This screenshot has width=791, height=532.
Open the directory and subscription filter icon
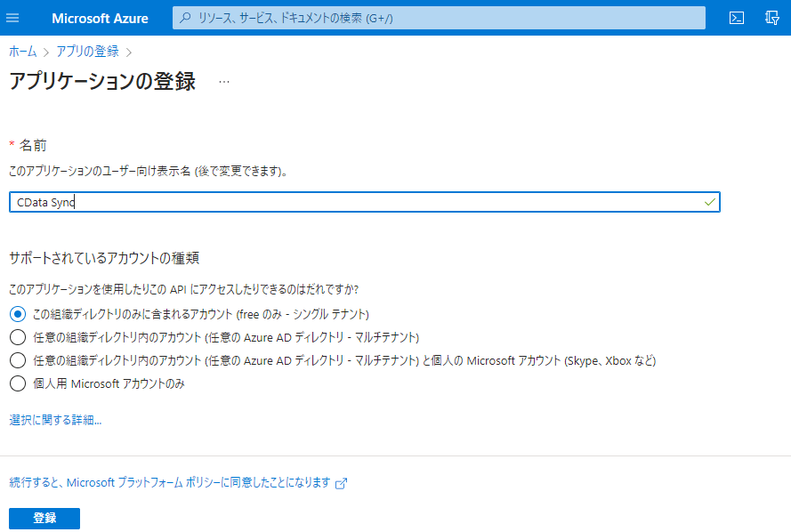click(x=771, y=18)
